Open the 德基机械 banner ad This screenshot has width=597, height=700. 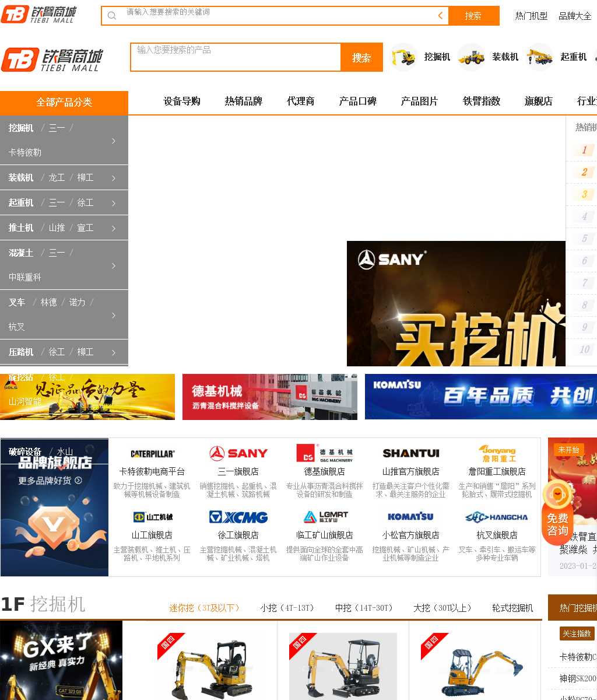270,397
